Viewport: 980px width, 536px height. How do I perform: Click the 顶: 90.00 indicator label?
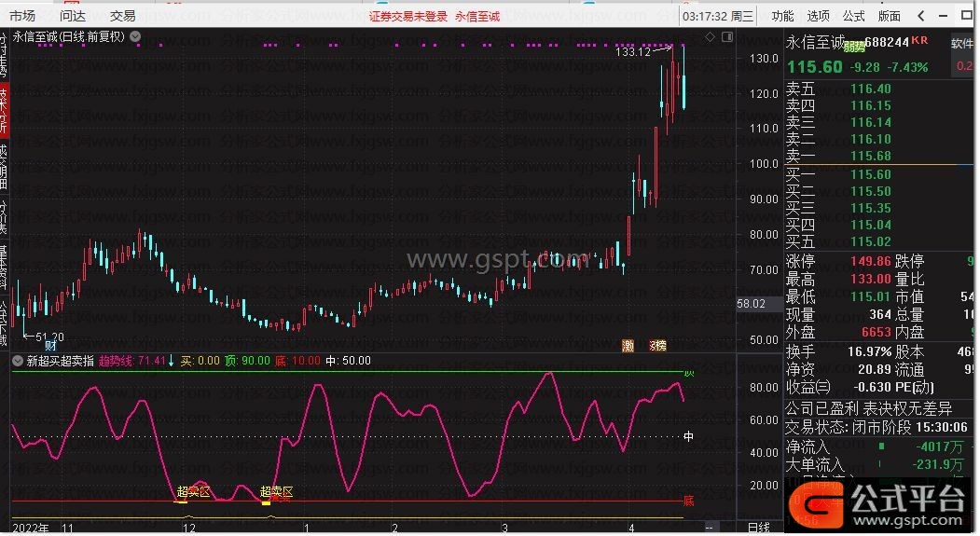pos(247,361)
